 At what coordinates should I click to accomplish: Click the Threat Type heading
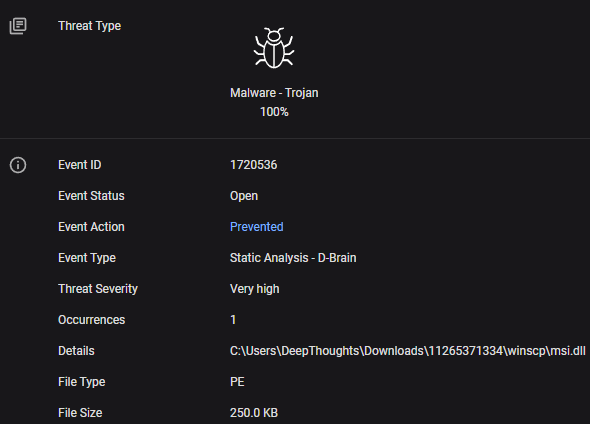(90, 26)
